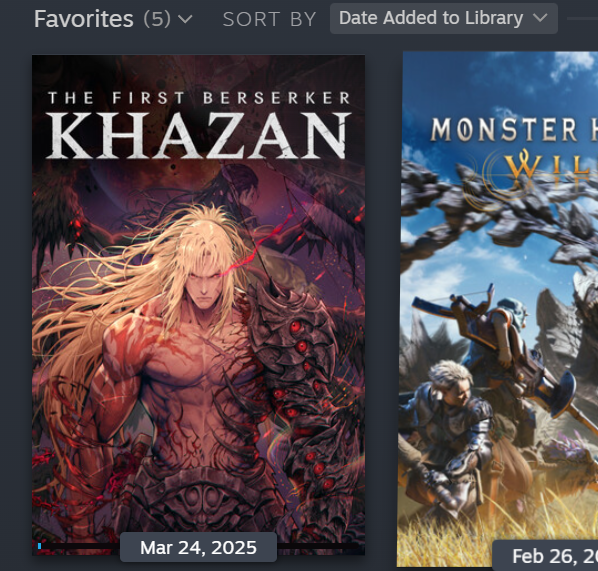
Task: Click the large KHAZAN title on cover
Action: tap(198, 135)
